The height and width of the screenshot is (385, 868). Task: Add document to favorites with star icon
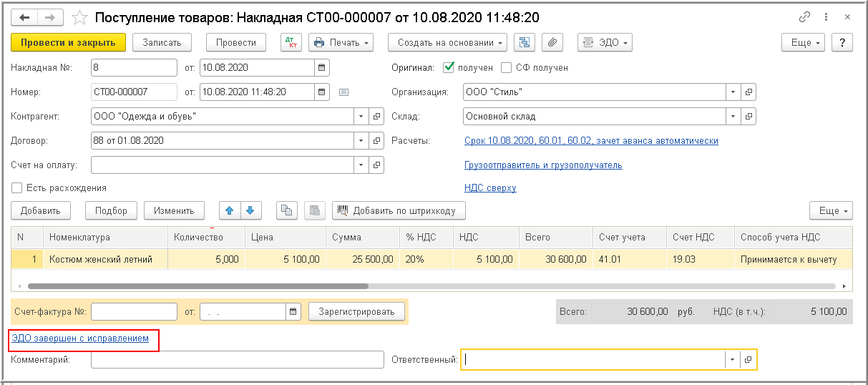click(x=81, y=17)
